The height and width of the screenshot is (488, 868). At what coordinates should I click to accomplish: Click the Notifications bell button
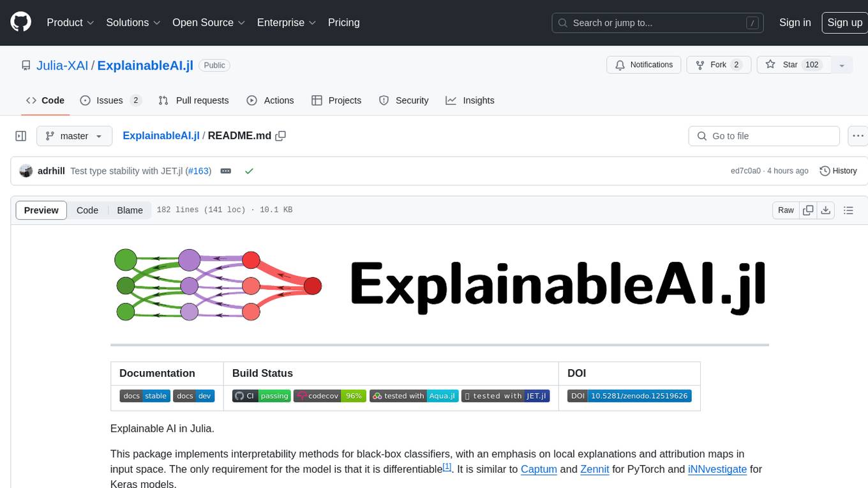(643, 65)
